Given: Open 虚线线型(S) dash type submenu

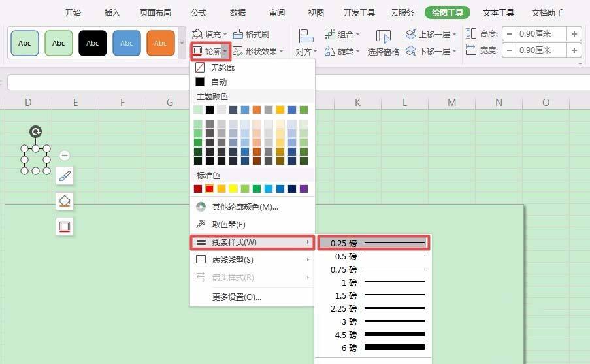Looking at the screenshot, I should [x=252, y=259].
